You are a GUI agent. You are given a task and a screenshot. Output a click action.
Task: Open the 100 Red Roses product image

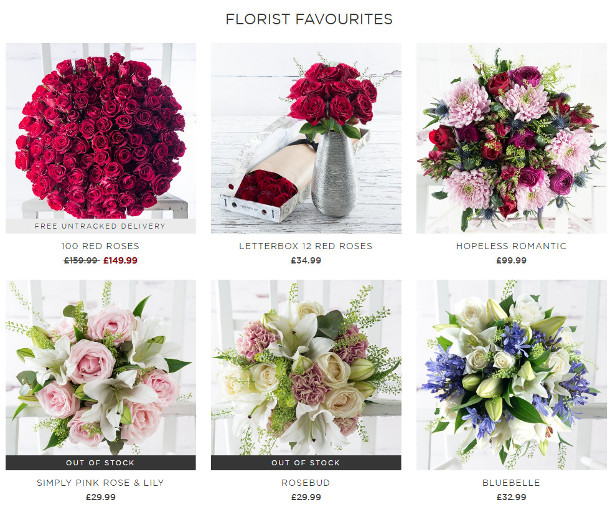coord(101,138)
